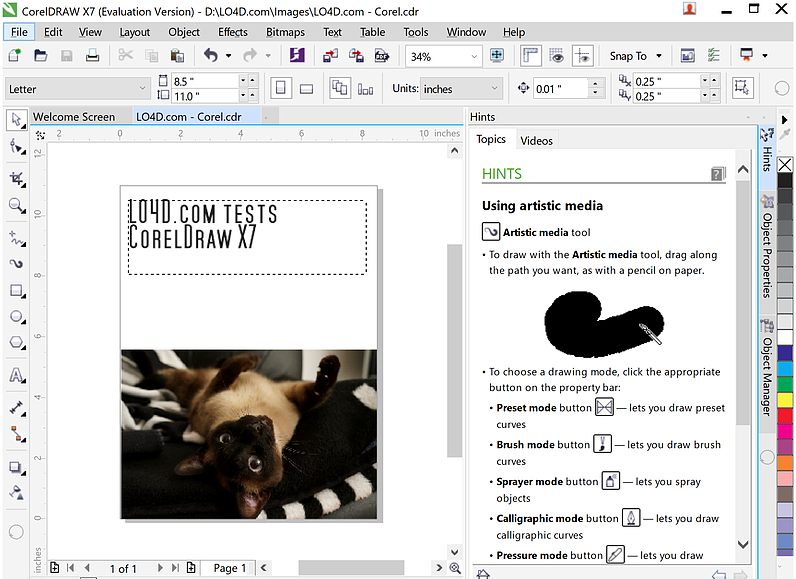Click the Hints panel scroll down arrow
Image resolution: width=796 pixels, height=579 pixels.
pos(743,544)
